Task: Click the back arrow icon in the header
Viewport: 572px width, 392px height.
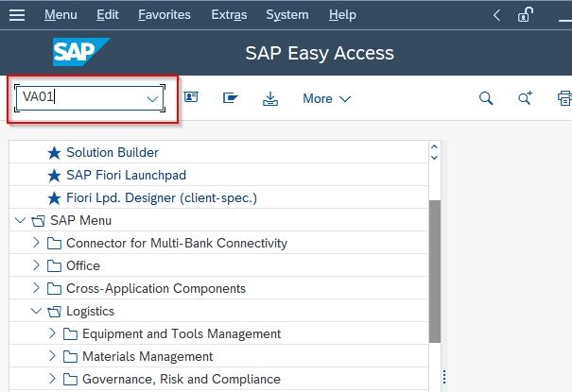Action: click(x=496, y=15)
